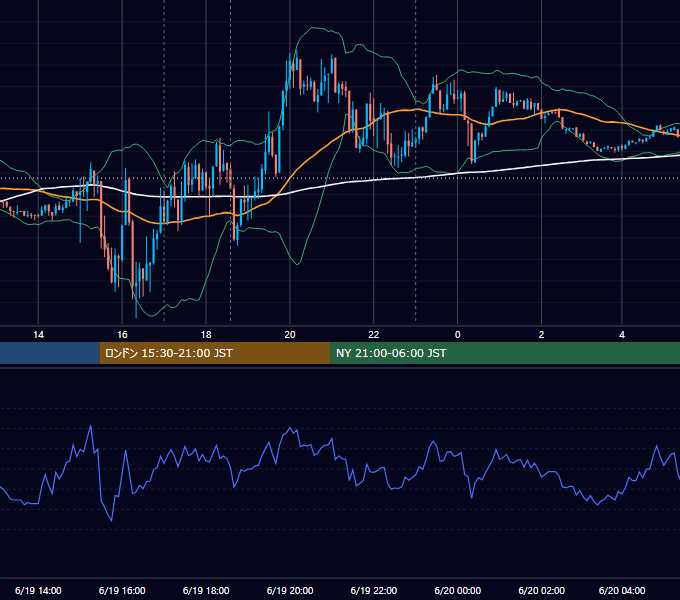Click the 6/20 02:00 date label
The width and height of the screenshot is (680, 600).
tap(541, 590)
